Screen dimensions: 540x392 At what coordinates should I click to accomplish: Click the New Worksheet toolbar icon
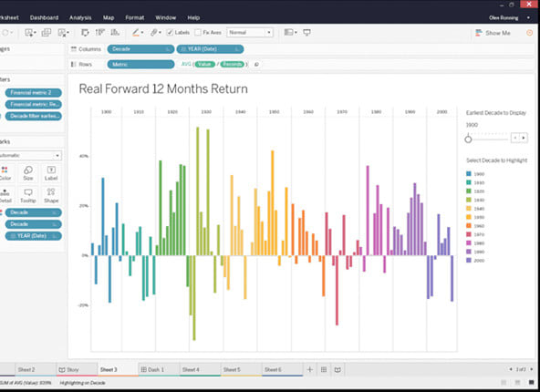(29, 33)
